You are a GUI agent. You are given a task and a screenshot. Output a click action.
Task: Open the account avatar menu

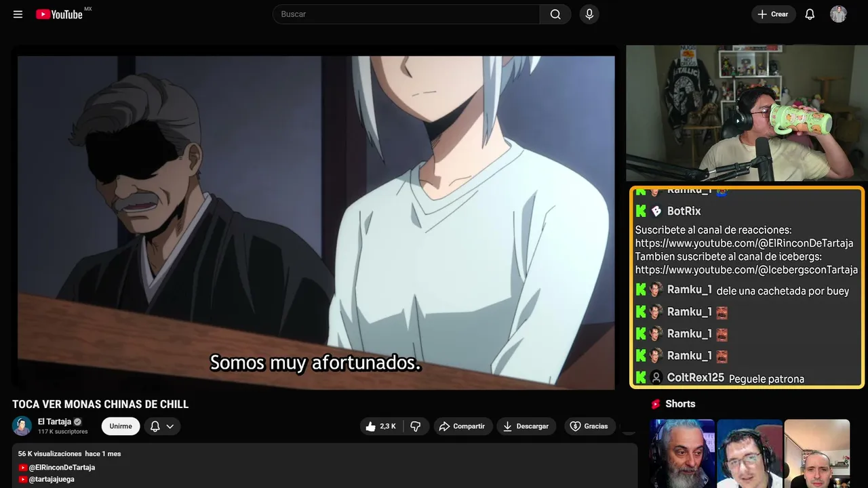coord(838,14)
